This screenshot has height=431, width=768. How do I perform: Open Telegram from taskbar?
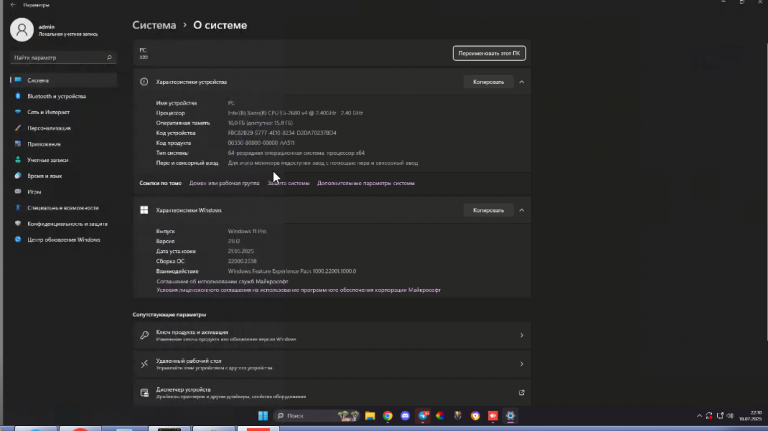coord(423,416)
